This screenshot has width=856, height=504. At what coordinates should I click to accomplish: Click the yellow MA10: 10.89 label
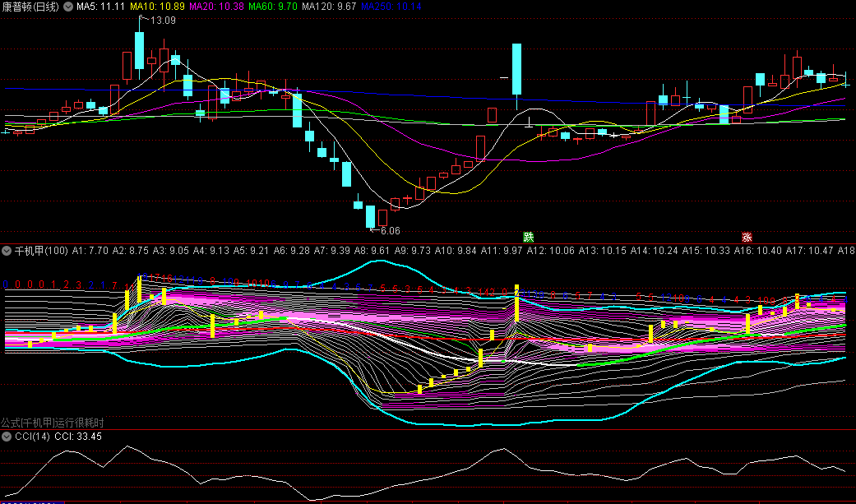coord(157,7)
